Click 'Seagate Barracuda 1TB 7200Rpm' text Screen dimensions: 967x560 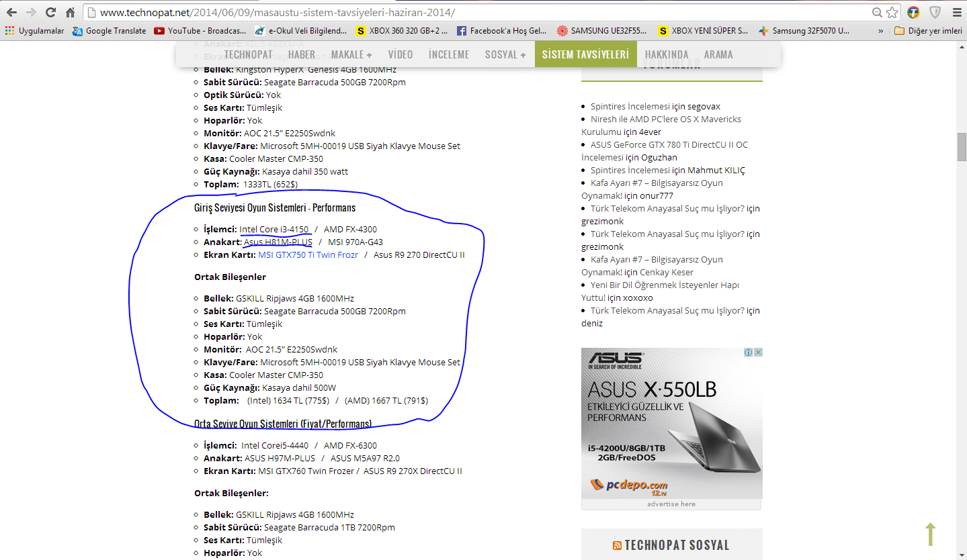(x=329, y=528)
